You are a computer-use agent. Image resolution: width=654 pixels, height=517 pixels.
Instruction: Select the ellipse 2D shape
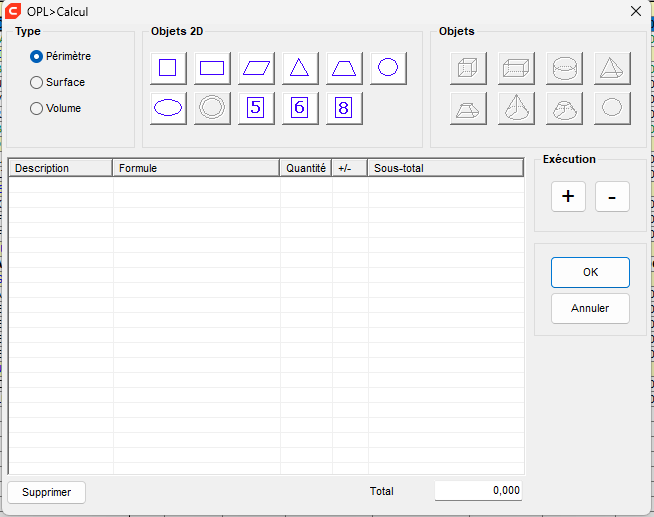click(168, 108)
